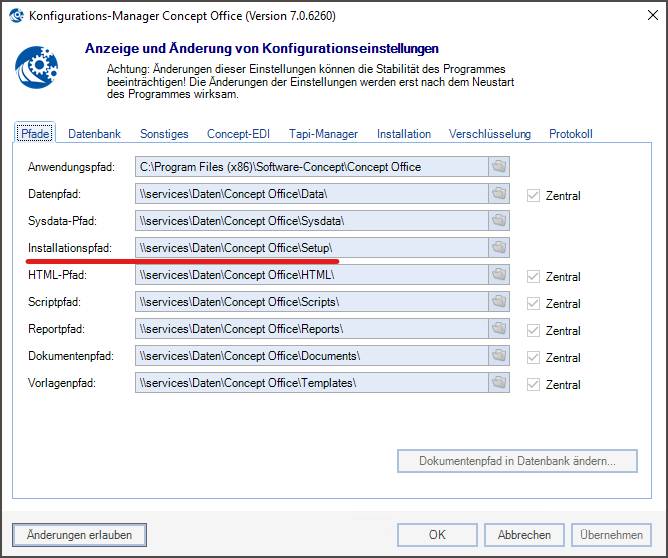Screen dimensions: 668x558
Task: Click the 'Installationspfad:' label
Action: click(x=70, y=247)
